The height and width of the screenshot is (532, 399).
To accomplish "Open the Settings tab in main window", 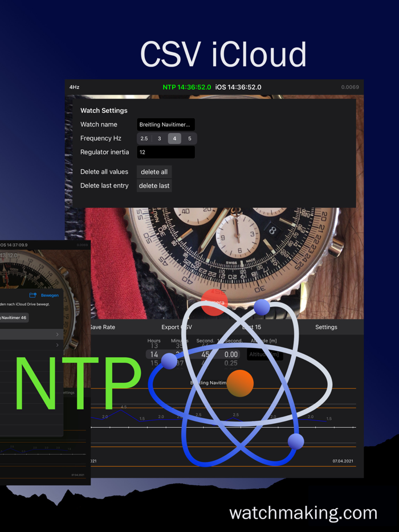I will 326,327.
